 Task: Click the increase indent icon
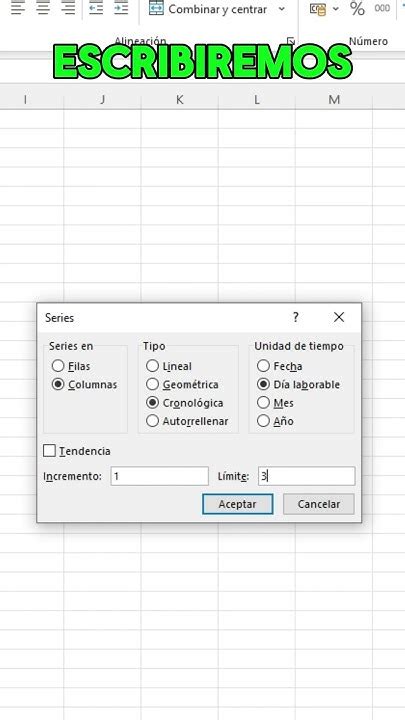[x=121, y=8]
